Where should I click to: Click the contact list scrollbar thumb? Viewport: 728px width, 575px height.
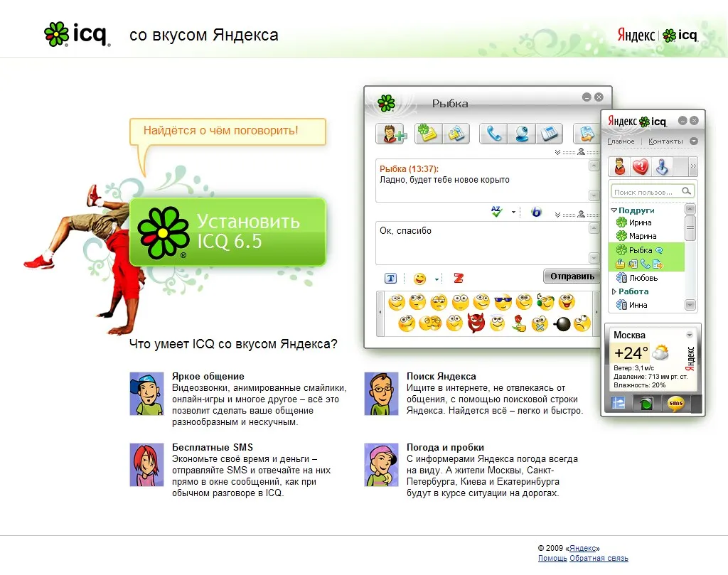[690, 228]
